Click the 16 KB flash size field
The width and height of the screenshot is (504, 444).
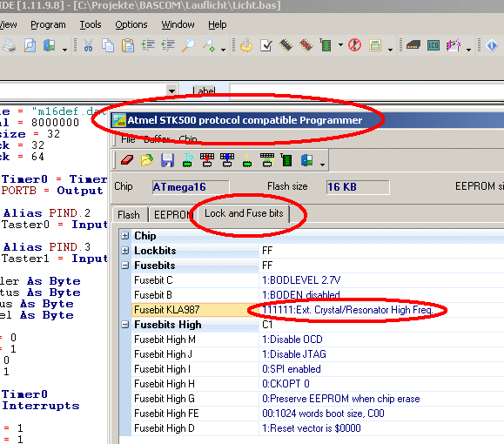pos(358,187)
